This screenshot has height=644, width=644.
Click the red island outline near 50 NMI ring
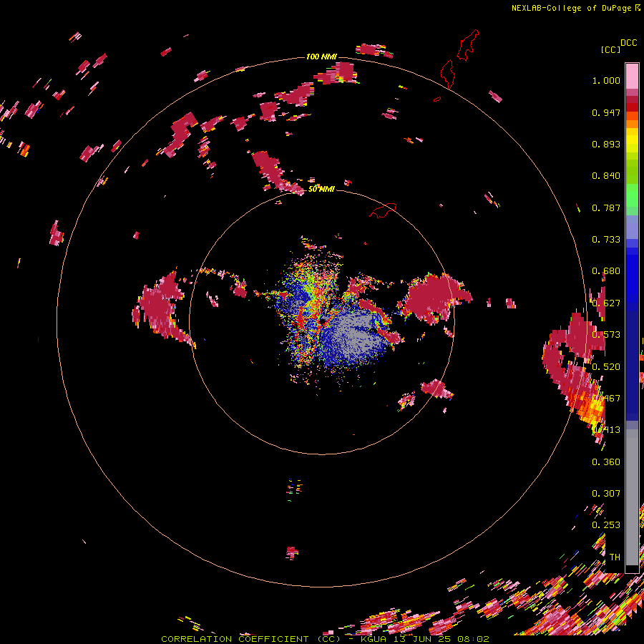pyautogui.click(x=384, y=210)
